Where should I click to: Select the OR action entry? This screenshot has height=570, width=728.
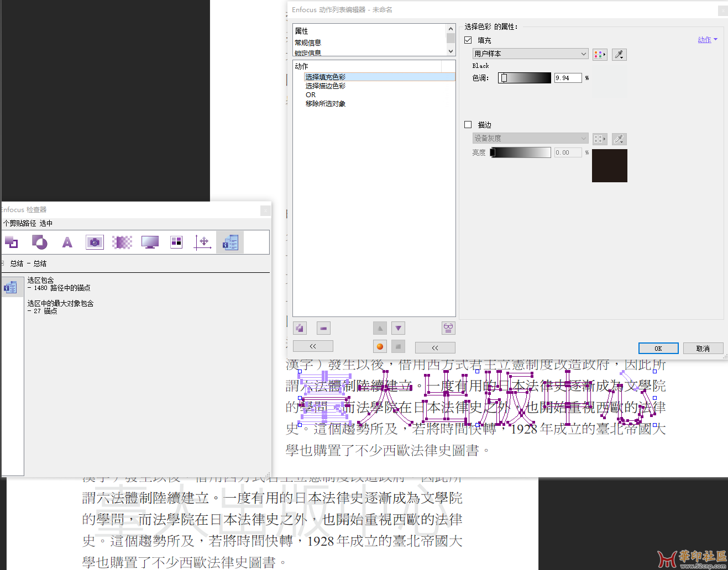311,94
